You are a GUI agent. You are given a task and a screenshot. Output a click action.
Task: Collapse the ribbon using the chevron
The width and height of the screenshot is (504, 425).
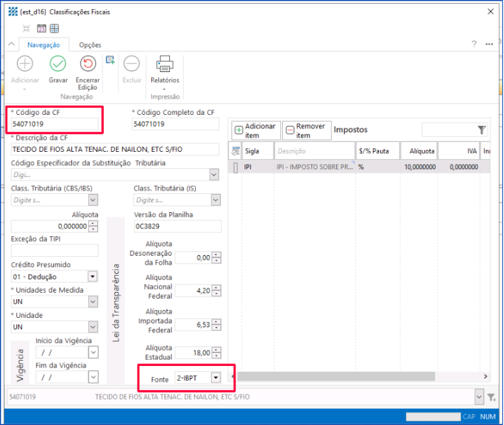11,45
